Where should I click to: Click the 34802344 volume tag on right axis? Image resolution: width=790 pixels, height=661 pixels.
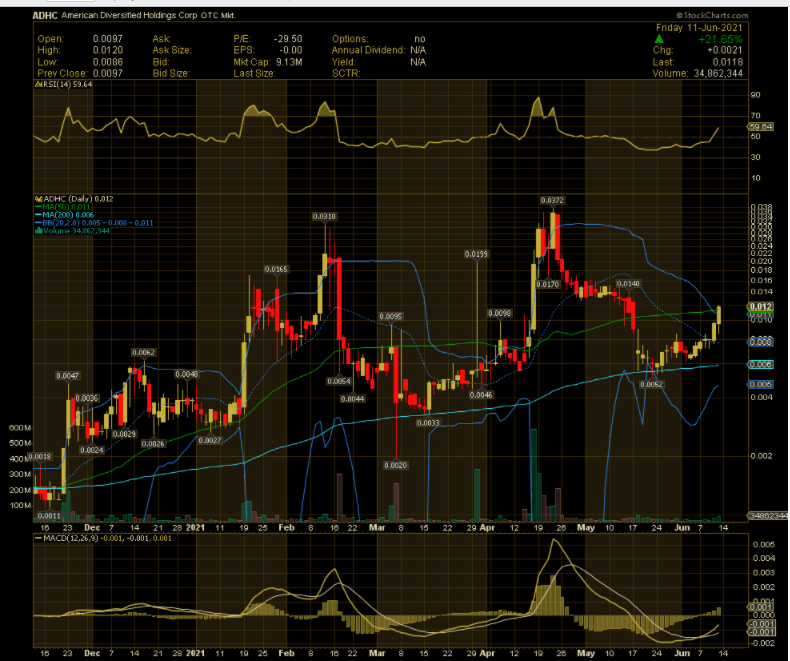[x=768, y=515]
